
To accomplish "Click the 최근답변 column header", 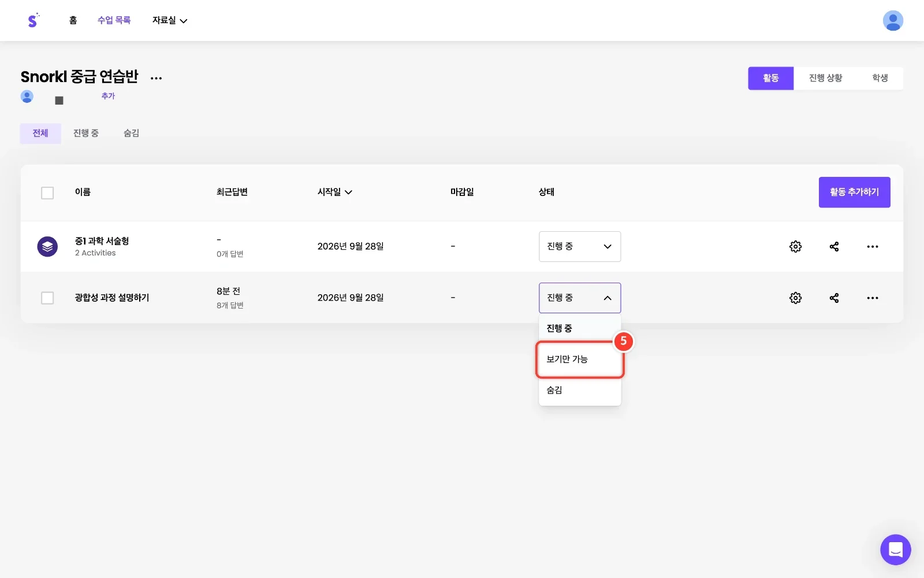I will point(232,192).
